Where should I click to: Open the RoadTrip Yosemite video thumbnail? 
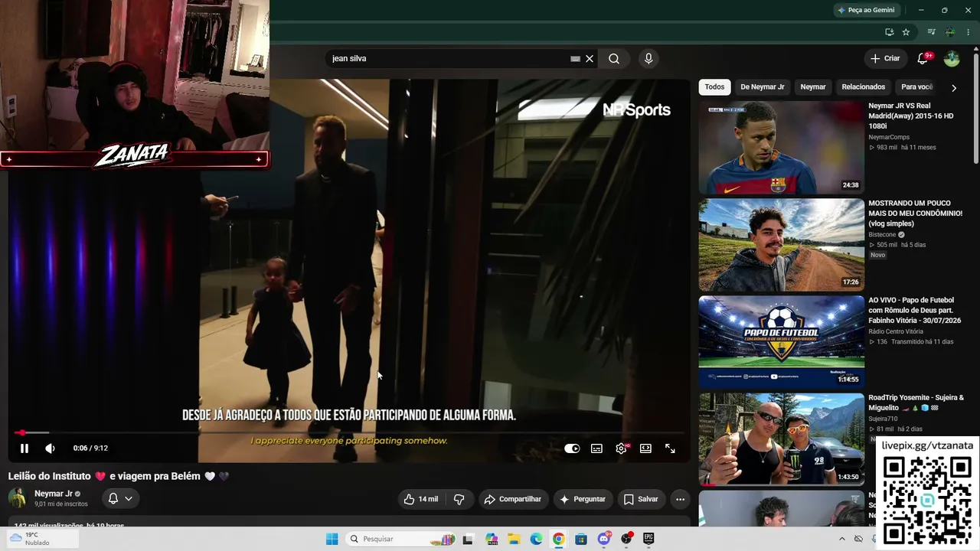point(781,439)
